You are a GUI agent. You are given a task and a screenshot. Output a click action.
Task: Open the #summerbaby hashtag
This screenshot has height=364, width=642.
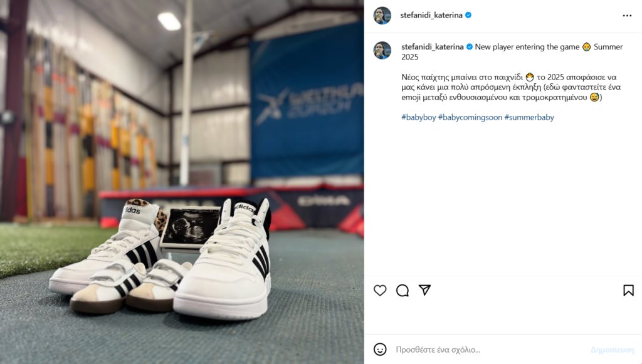529,117
